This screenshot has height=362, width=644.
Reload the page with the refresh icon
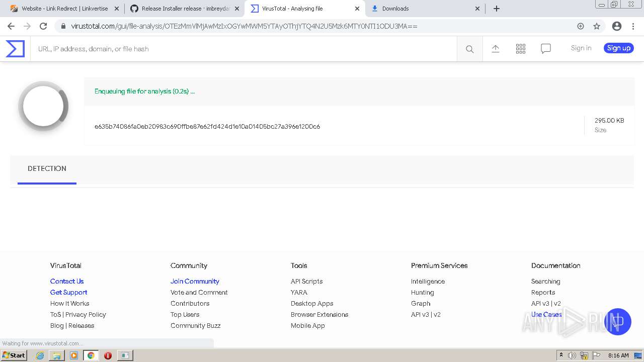(43, 26)
